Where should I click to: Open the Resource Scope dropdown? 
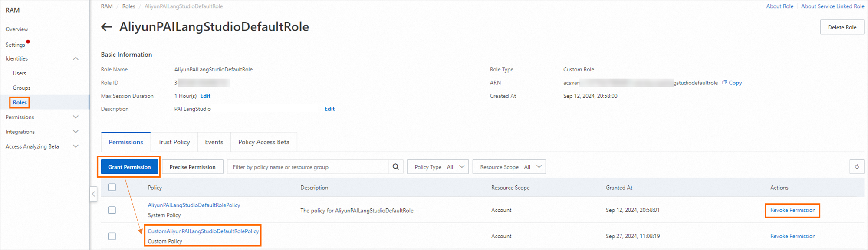509,167
